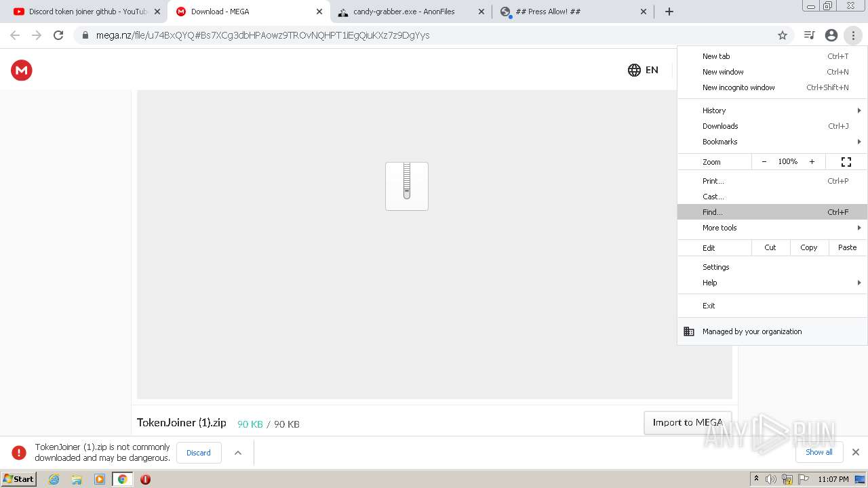Click the TokenJoiner (1).zip file name

[x=182, y=422]
